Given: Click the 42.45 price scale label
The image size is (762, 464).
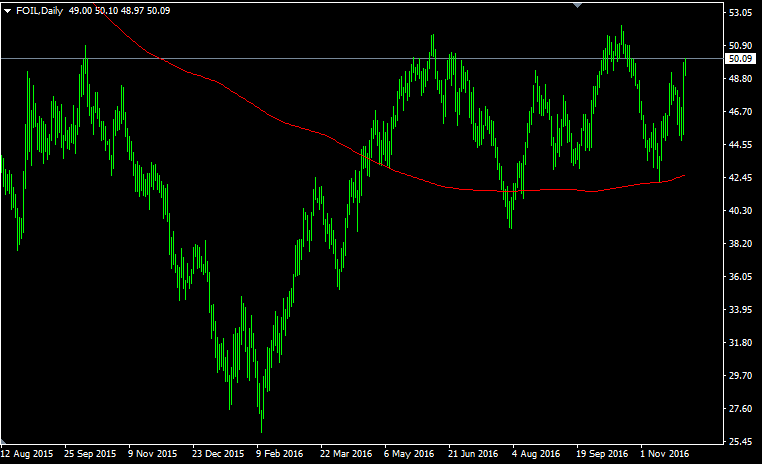Looking at the screenshot, I should (741, 178).
